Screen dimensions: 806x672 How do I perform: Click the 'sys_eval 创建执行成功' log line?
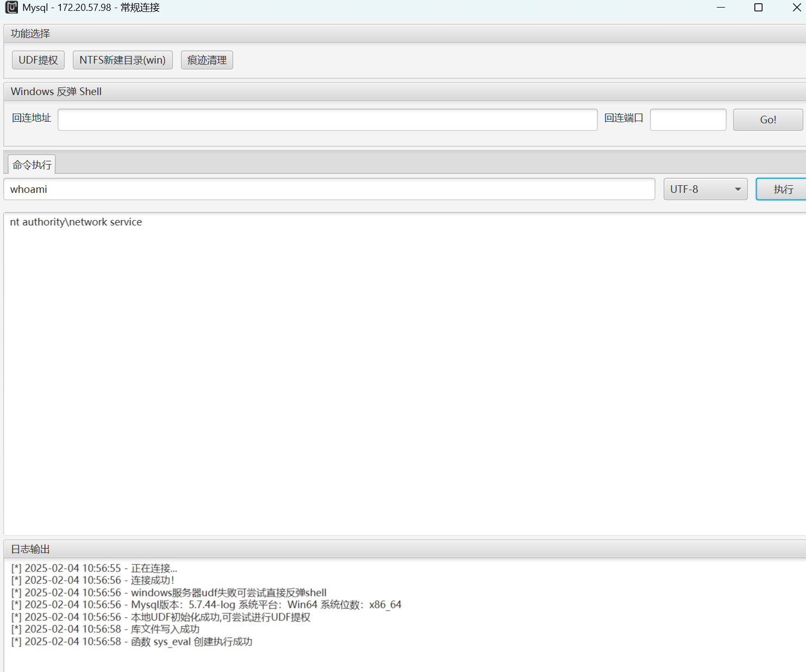(x=132, y=642)
